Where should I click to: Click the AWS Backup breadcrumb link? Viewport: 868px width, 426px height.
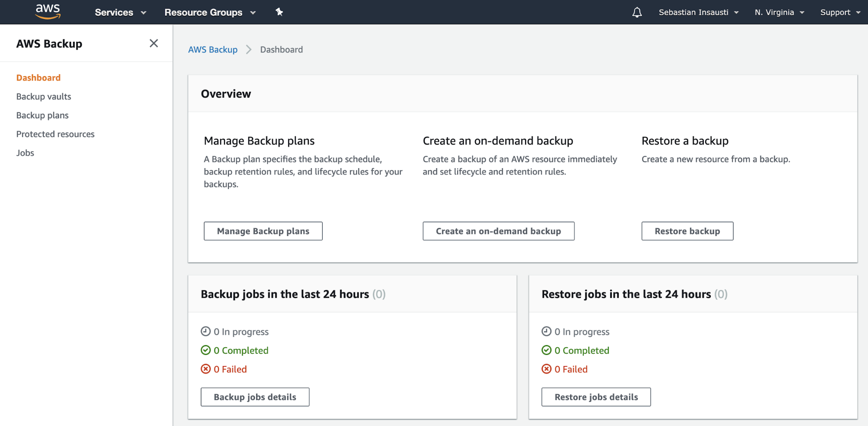[x=213, y=50]
